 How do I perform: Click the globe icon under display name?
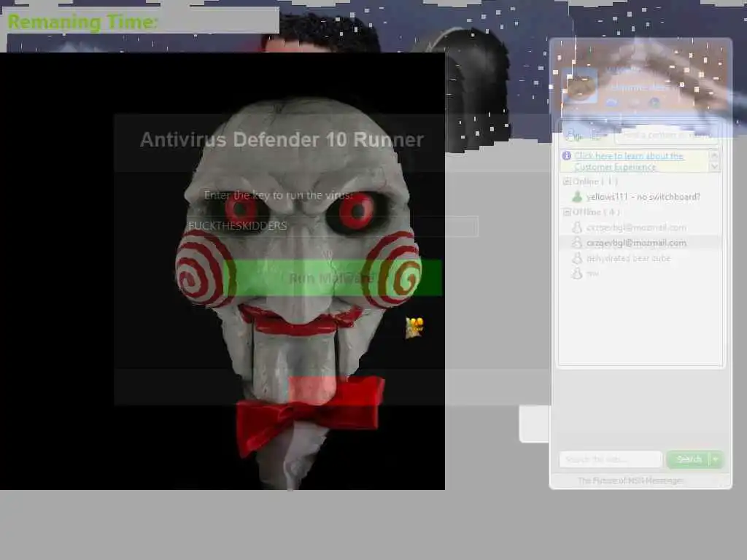point(654,102)
